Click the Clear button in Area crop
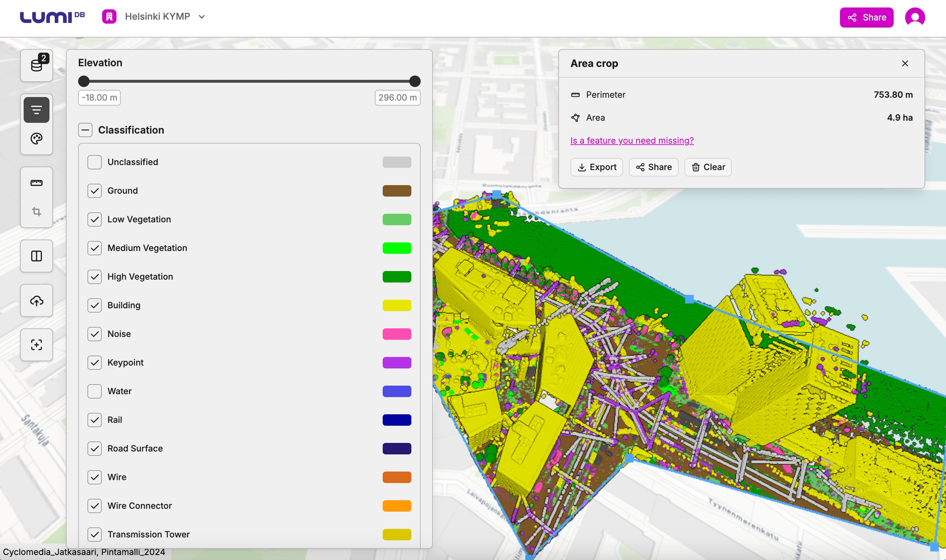Image resolution: width=946 pixels, height=560 pixels. 708,167
